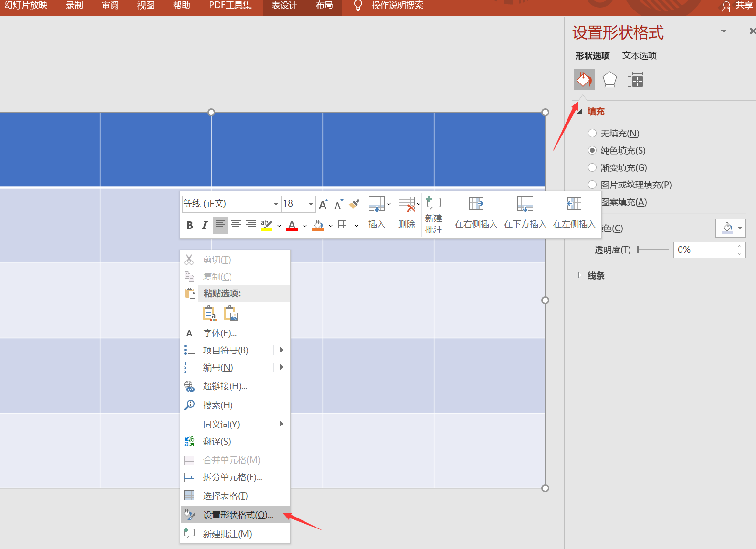Open the 布局 ribbon tab
This screenshot has height=549, width=756.
tap(325, 6)
